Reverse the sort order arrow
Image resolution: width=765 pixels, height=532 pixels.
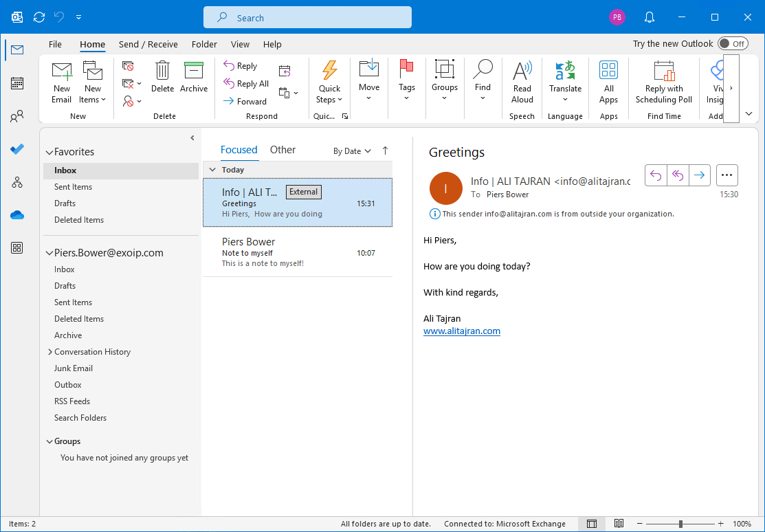385,151
